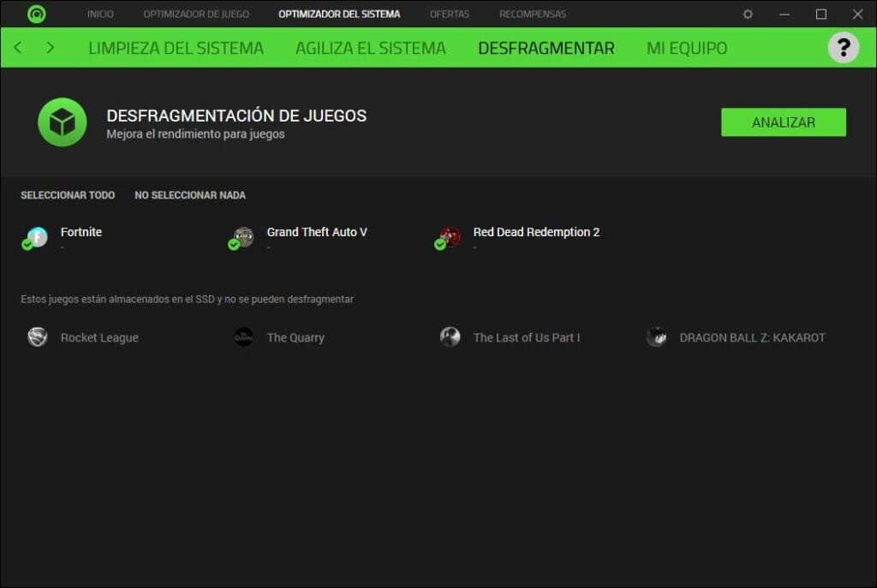This screenshot has height=588, width=877.
Task: Switch to the Limpieza del Sistema tab
Action: tap(176, 48)
